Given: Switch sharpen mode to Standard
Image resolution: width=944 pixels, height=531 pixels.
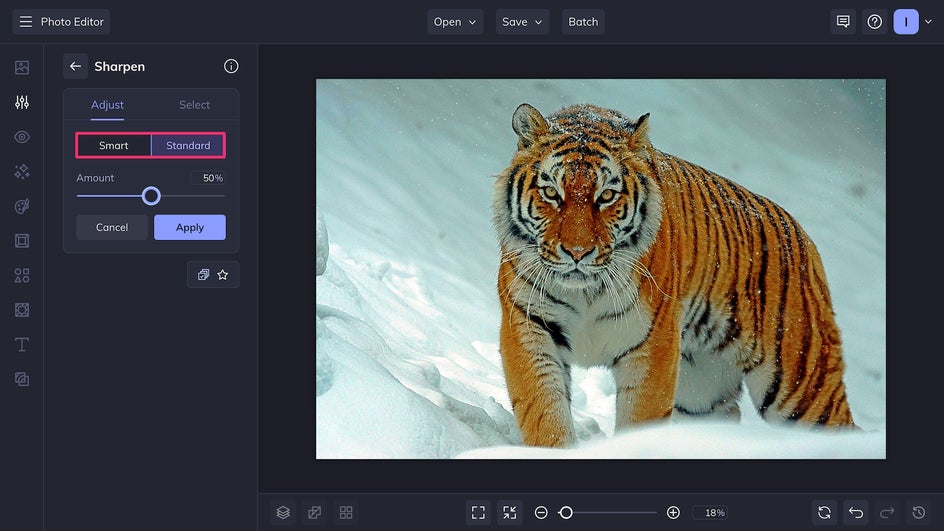Looking at the screenshot, I should 188,145.
